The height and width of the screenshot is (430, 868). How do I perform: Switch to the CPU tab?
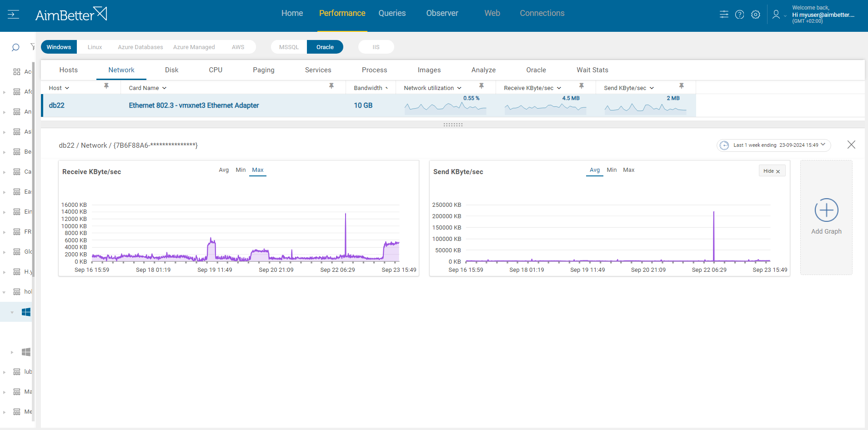click(216, 70)
